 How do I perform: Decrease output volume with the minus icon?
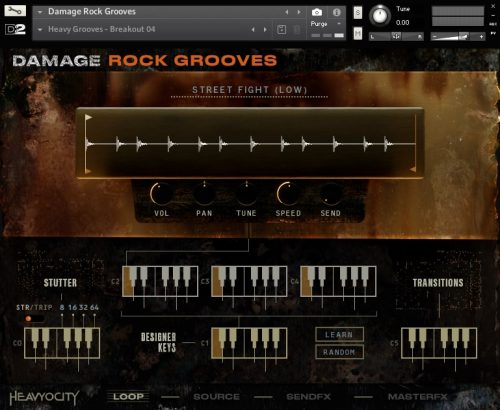(434, 36)
